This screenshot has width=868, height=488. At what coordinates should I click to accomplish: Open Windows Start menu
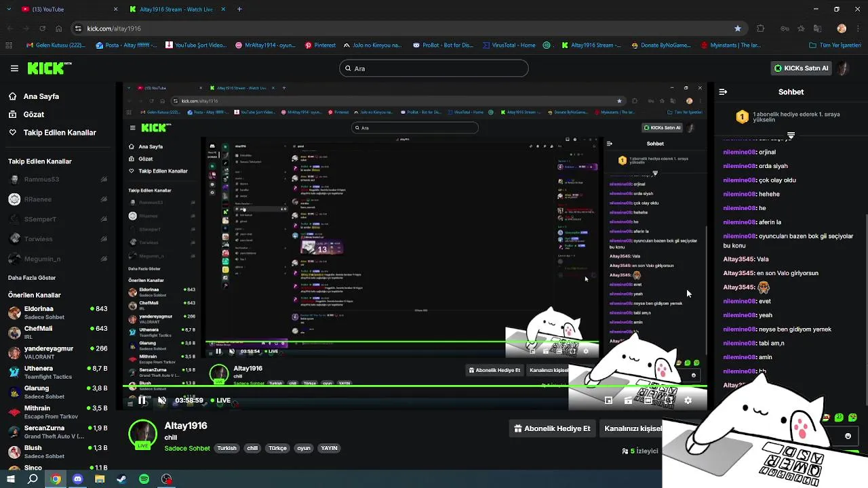10,479
